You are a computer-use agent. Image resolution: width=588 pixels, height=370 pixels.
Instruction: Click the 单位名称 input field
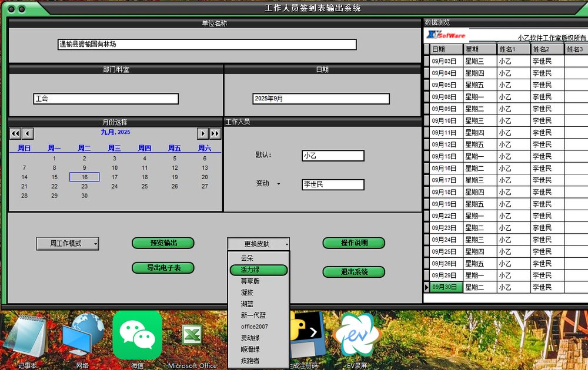207,44
